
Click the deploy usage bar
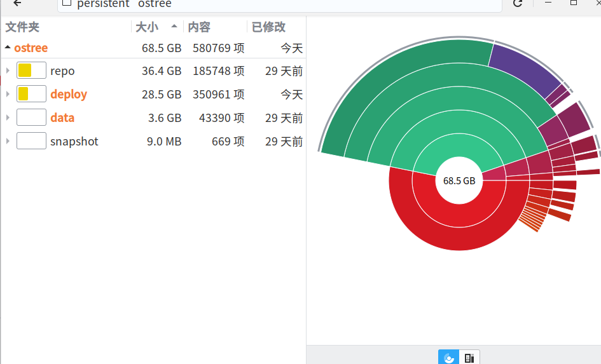tap(31, 94)
